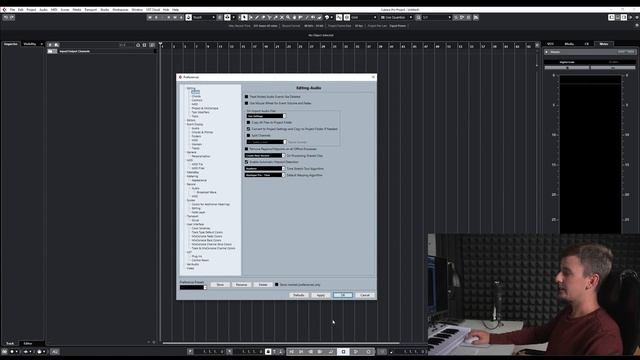Image resolution: width=640 pixels, height=360 pixels.
Task: Check Copy All Files to Project Folder
Action: tap(249, 122)
